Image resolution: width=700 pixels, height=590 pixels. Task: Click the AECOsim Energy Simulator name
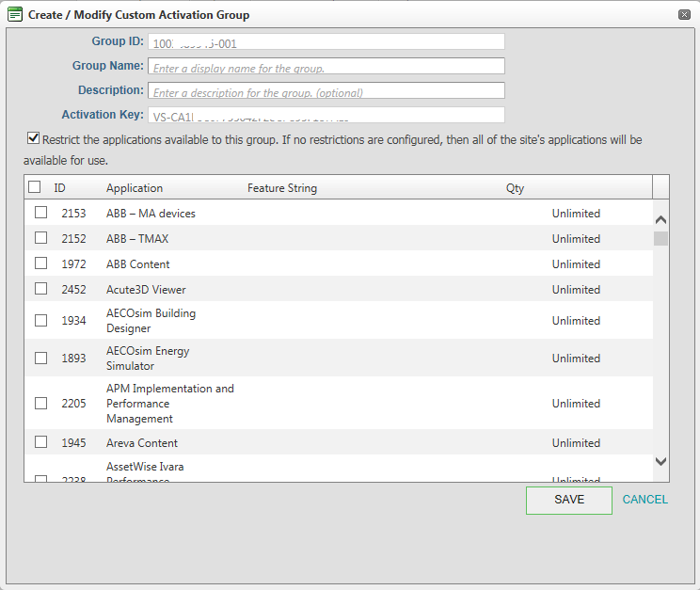148,359
